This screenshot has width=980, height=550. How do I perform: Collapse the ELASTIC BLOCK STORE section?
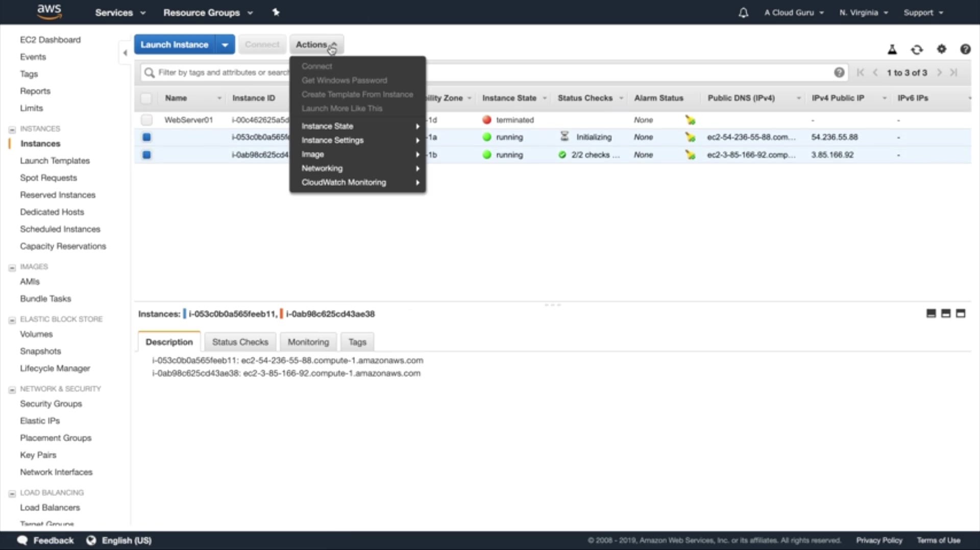click(x=12, y=320)
